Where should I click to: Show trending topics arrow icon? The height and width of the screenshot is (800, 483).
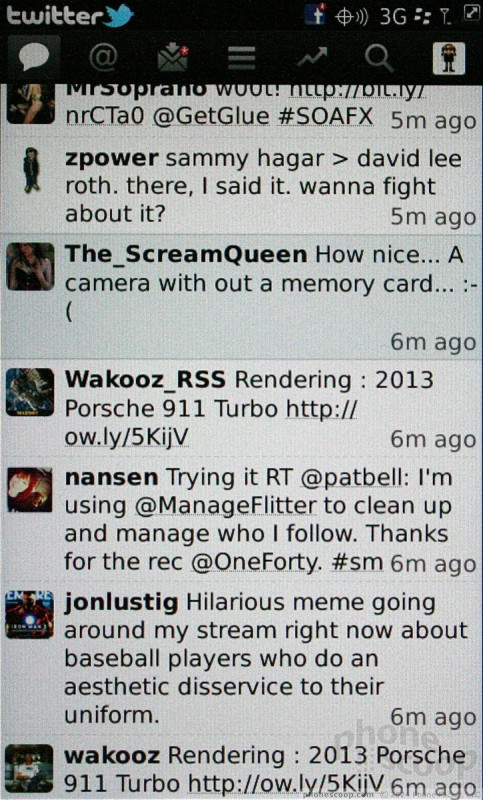[311, 57]
